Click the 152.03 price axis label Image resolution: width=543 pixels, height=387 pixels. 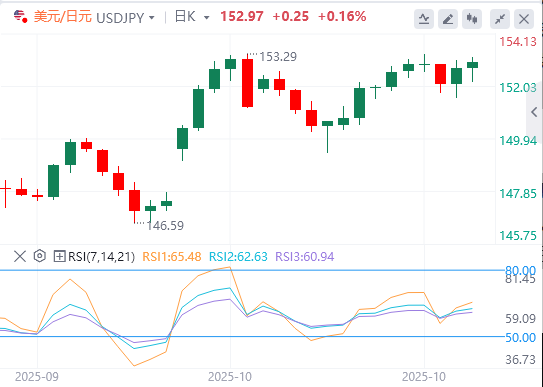(x=518, y=88)
